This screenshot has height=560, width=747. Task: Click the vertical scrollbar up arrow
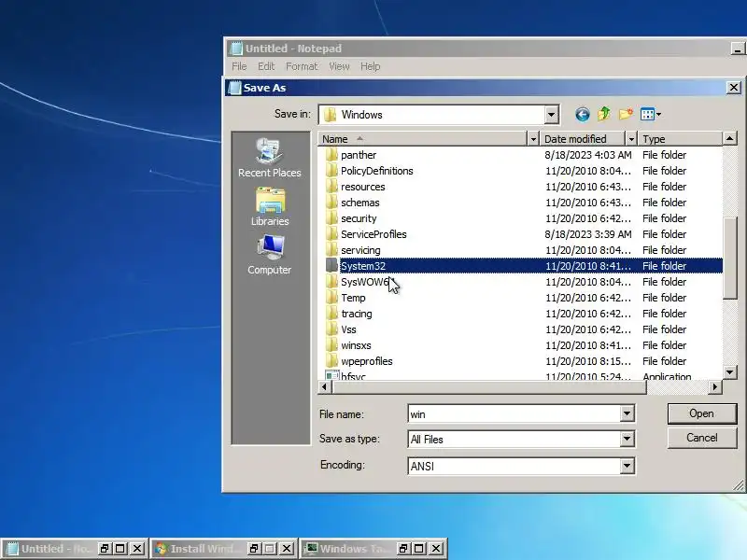coord(730,138)
